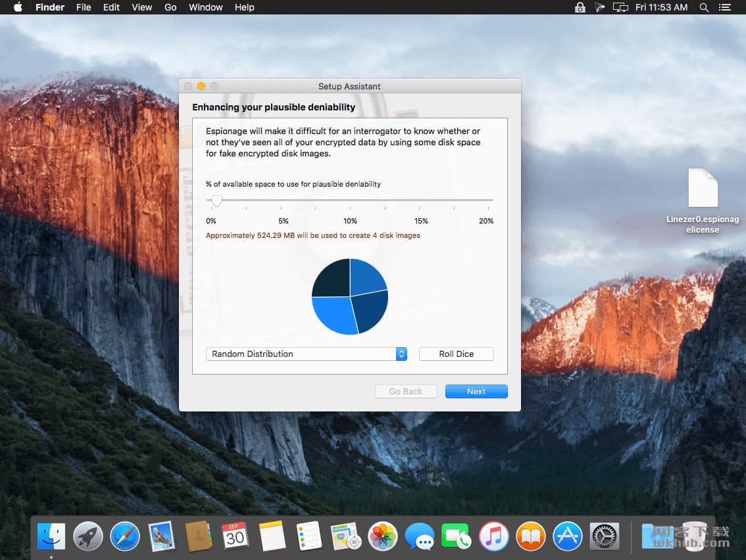Open the File menu

coord(84,7)
